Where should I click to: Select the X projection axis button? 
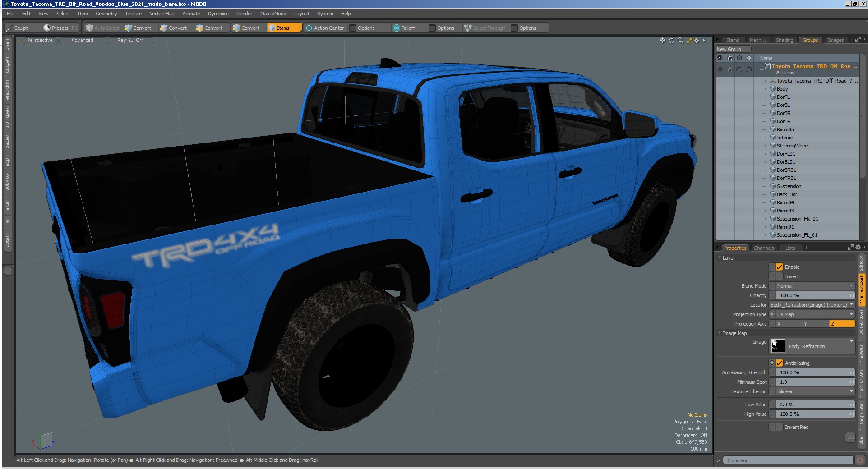click(x=789, y=324)
